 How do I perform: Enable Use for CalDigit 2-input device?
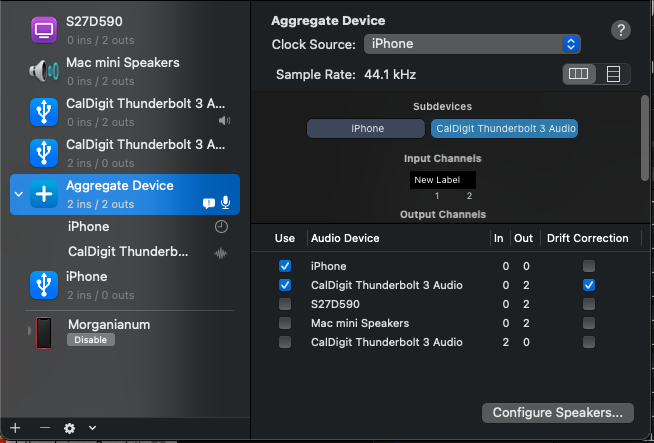coord(285,342)
